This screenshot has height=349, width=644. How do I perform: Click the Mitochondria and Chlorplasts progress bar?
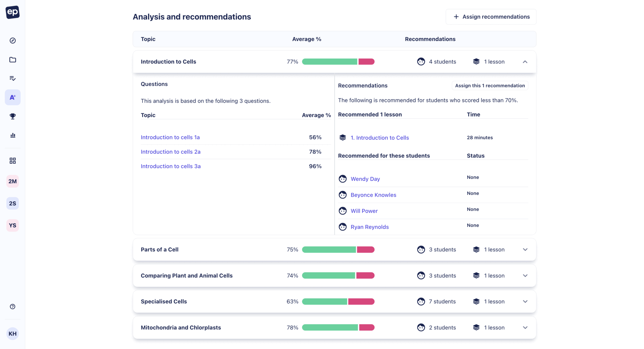[x=338, y=328]
